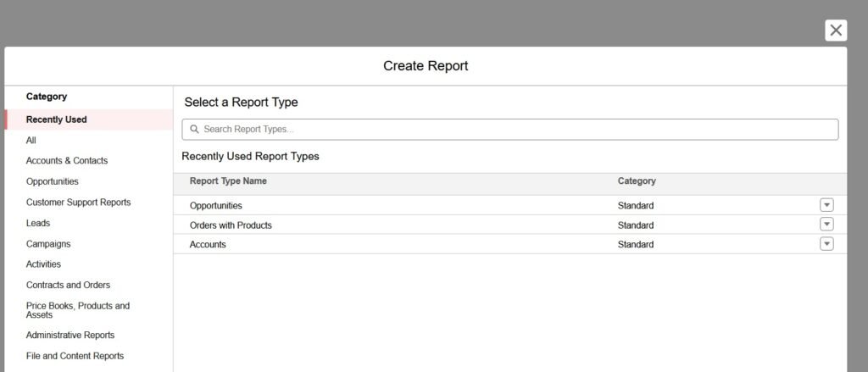This screenshot has height=372, width=868.
Task: Choose the Leads category
Action: (x=38, y=223)
